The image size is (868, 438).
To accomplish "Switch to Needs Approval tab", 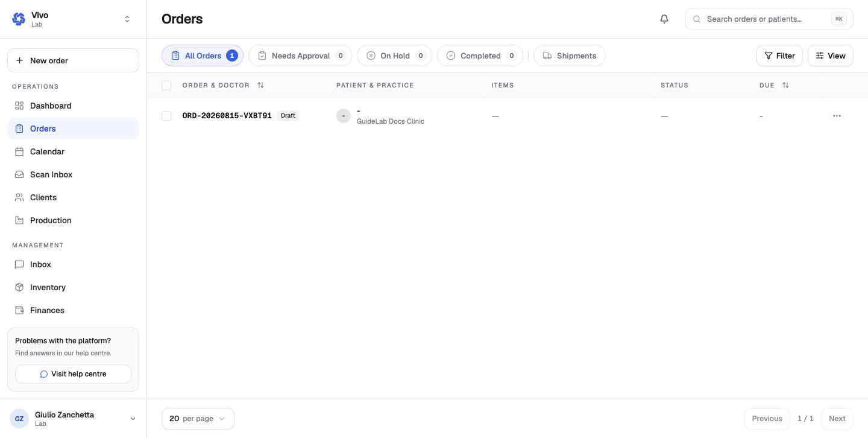I will pyautogui.click(x=300, y=56).
